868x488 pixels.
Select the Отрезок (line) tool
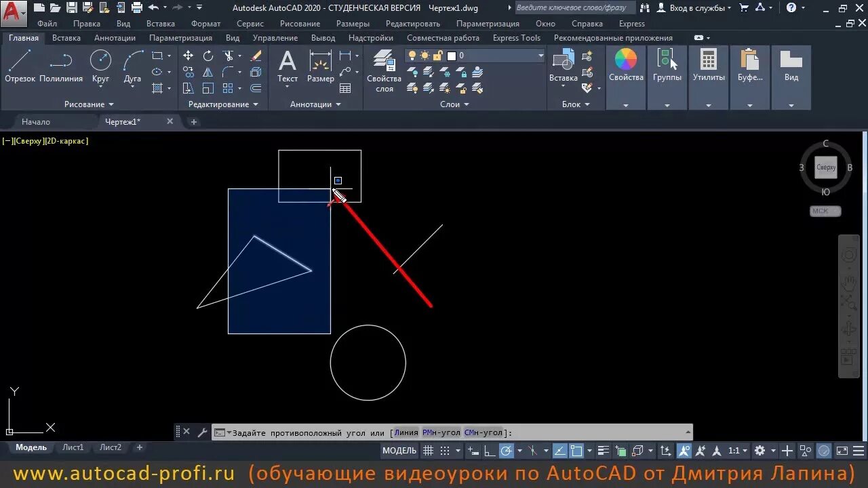point(20,66)
